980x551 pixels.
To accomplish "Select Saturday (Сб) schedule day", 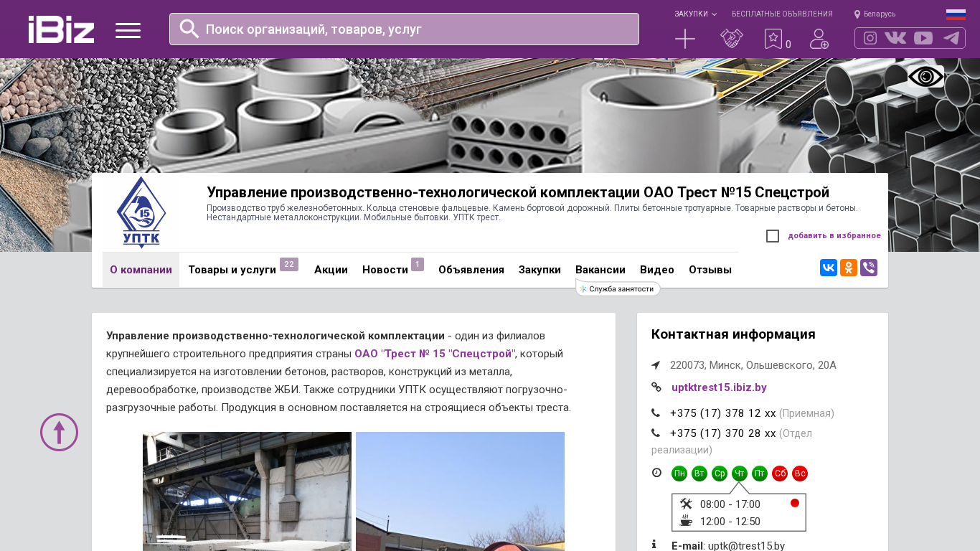I will pos(780,474).
